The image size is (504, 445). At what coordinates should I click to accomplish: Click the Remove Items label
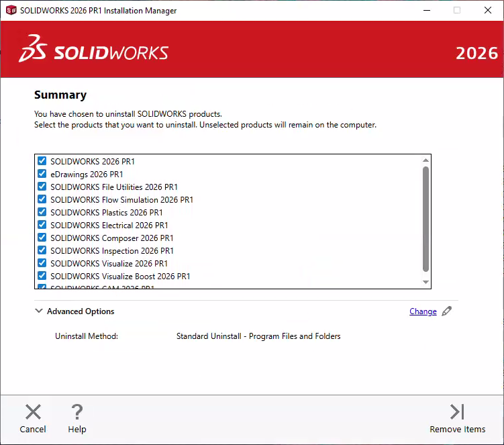[x=457, y=430]
